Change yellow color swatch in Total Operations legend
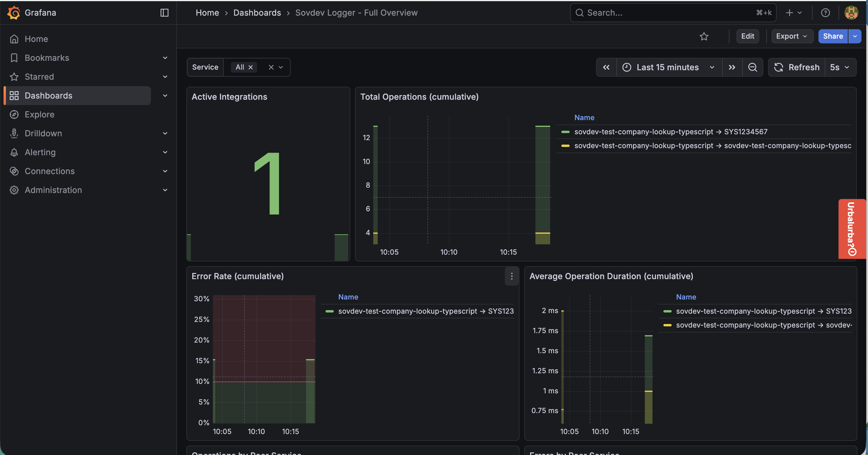Viewport: 868px width, 455px height. tap(565, 146)
